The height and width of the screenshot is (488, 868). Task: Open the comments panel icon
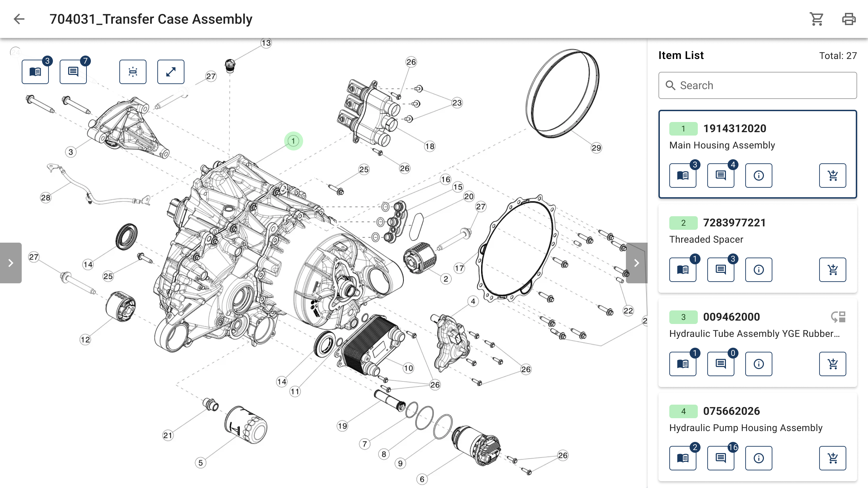(x=73, y=72)
